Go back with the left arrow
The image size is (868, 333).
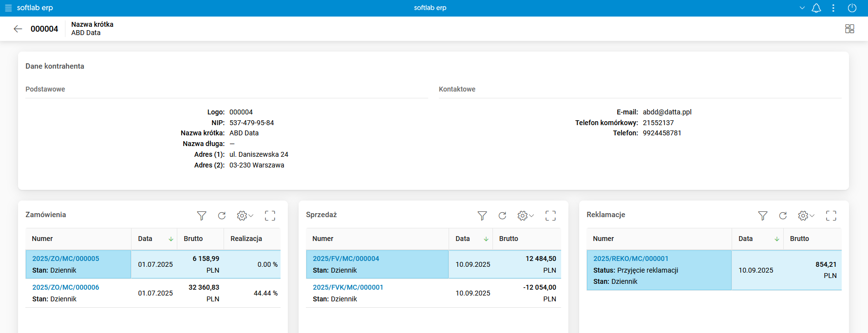point(18,29)
